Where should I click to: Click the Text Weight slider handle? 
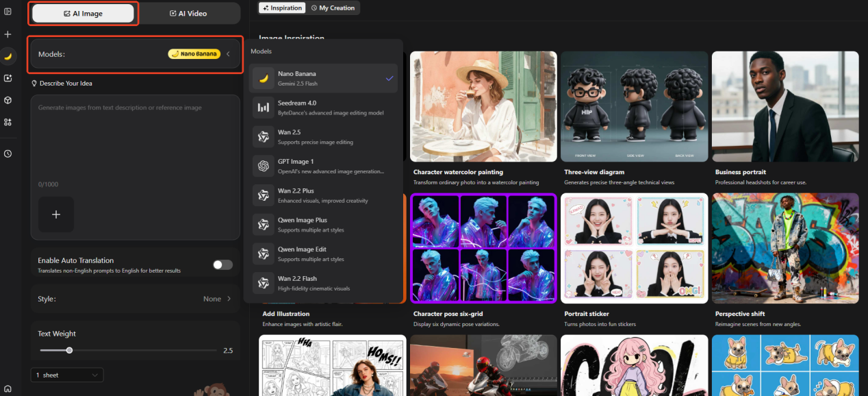point(69,350)
